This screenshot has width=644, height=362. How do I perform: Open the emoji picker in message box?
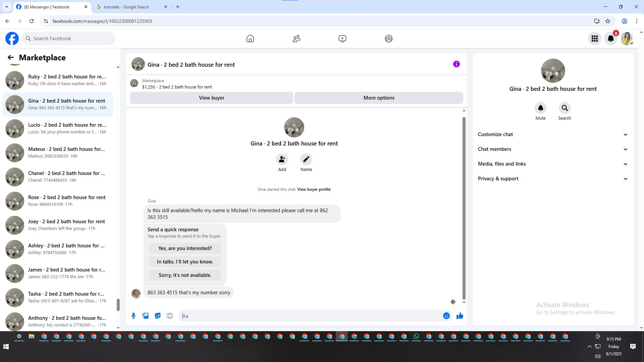click(x=446, y=316)
